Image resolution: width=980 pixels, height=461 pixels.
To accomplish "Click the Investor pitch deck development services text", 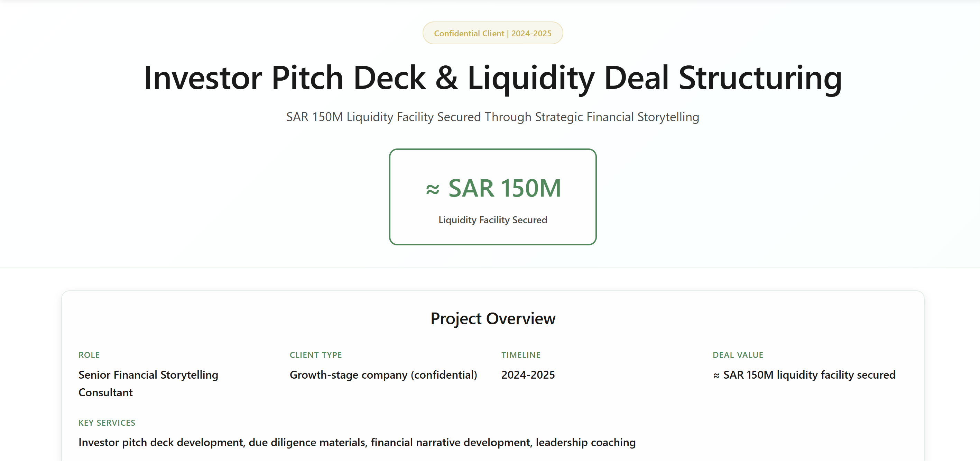I will (x=160, y=442).
